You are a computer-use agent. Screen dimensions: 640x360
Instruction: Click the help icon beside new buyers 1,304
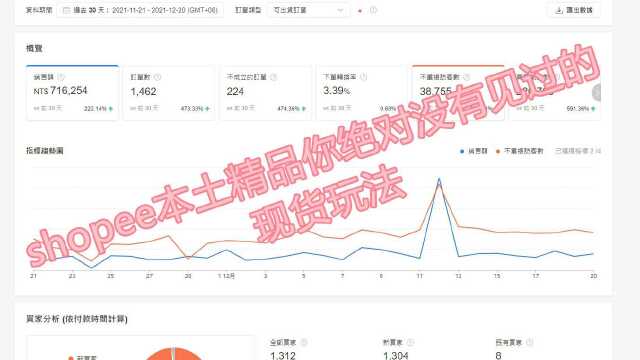pos(410,342)
